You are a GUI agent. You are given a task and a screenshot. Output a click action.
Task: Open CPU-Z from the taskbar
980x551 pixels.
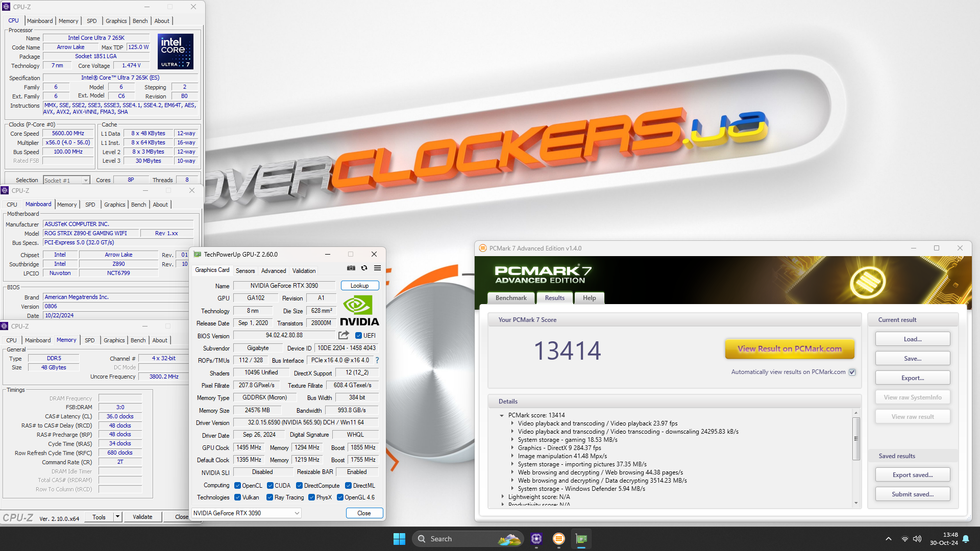click(536, 539)
